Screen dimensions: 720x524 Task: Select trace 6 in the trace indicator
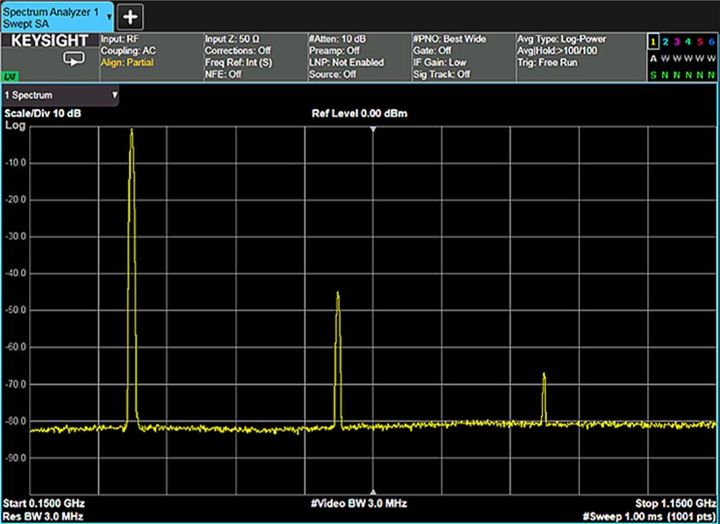point(712,41)
